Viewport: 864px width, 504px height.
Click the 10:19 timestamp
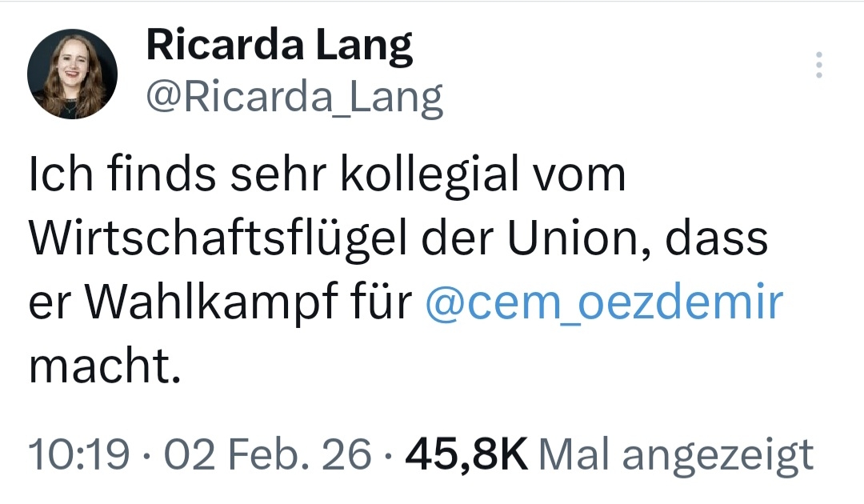point(78,455)
